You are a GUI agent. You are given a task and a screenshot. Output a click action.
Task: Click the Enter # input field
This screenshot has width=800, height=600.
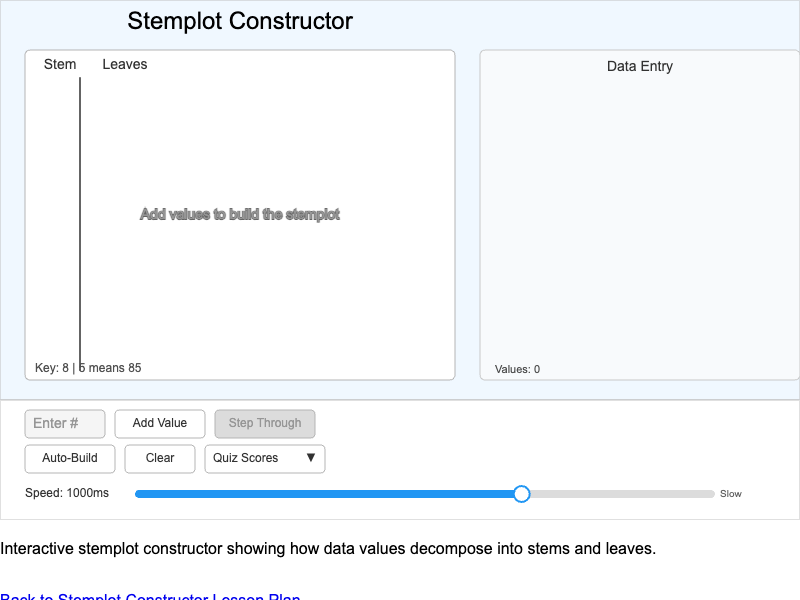click(64, 423)
